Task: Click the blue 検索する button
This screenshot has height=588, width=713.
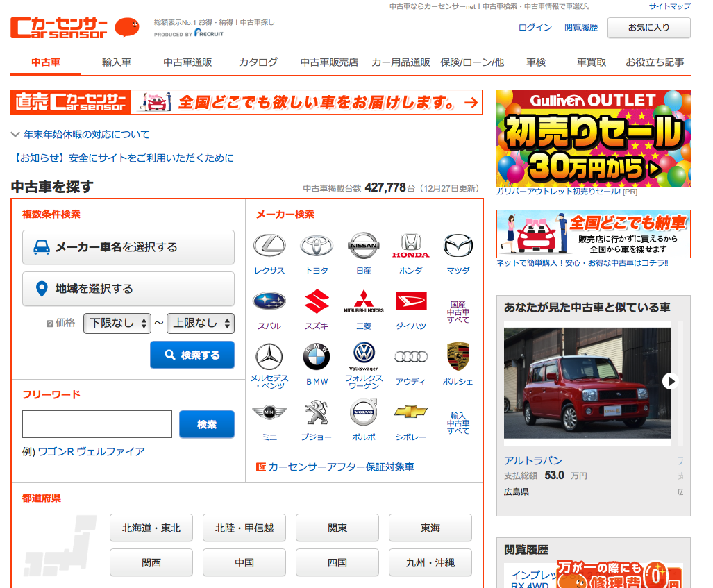Action: point(192,355)
